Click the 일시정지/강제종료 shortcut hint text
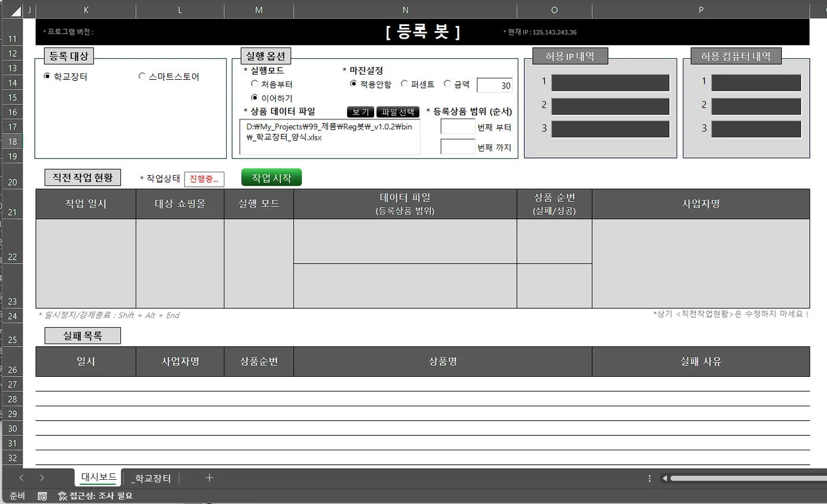This screenshot has height=504, width=827. click(109, 315)
